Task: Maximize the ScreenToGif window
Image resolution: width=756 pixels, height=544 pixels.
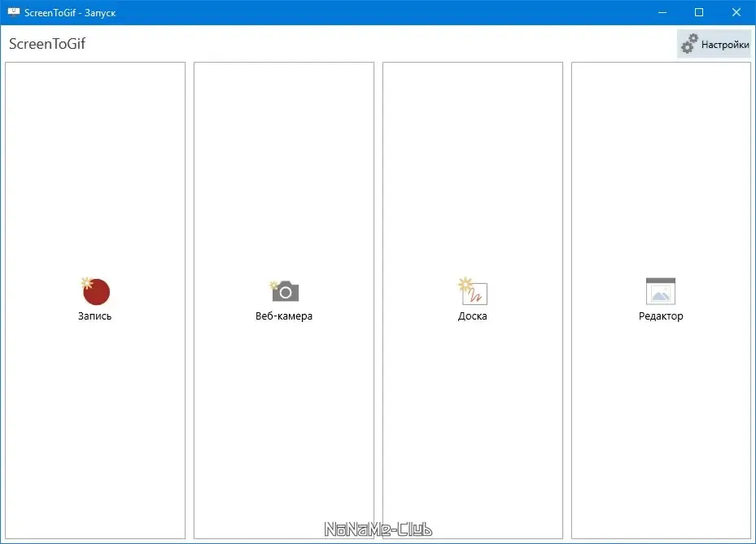Action: pyautogui.click(x=699, y=12)
